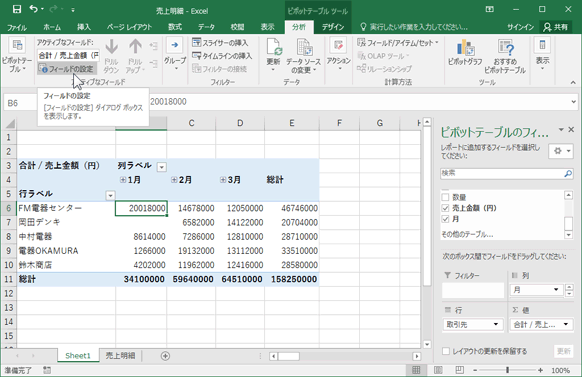This screenshot has width=582, height=377.
Task: Click the search magnifier in field pane
Action: (568, 173)
